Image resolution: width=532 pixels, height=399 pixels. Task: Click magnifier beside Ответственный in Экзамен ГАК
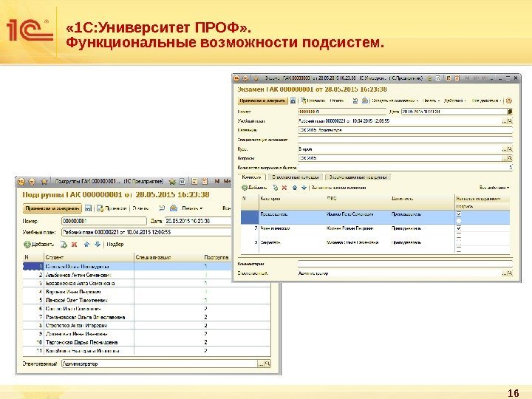(x=510, y=273)
